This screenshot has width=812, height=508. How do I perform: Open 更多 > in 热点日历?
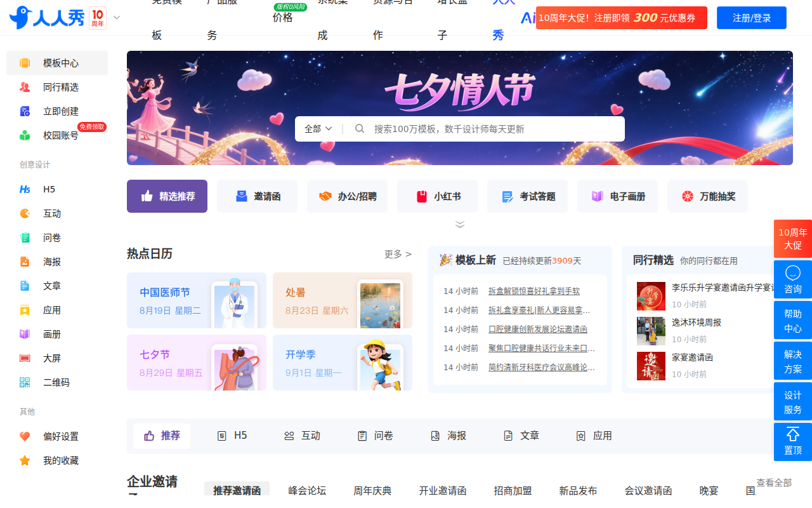(398, 254)
